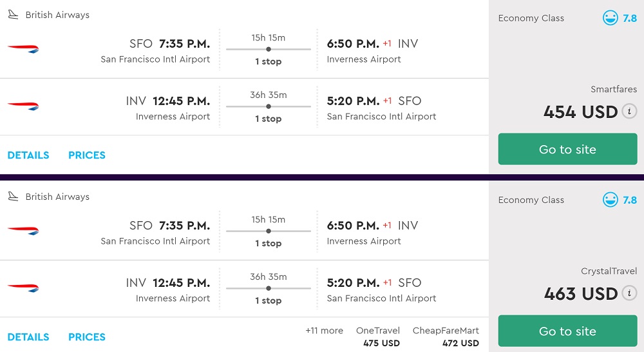Viewport: 644px width, 352px height.
Task: Open PRICES tab for the first result
Action: pos(87,155)
